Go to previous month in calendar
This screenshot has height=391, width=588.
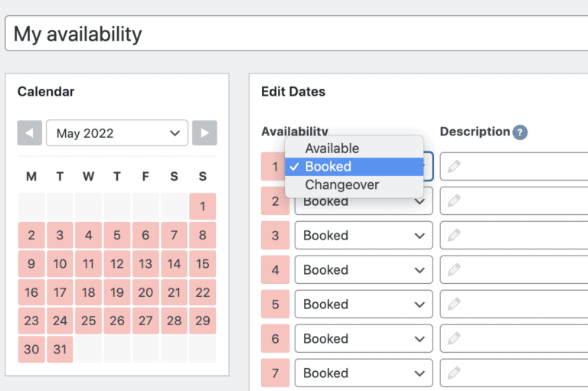tap(30, 132)
